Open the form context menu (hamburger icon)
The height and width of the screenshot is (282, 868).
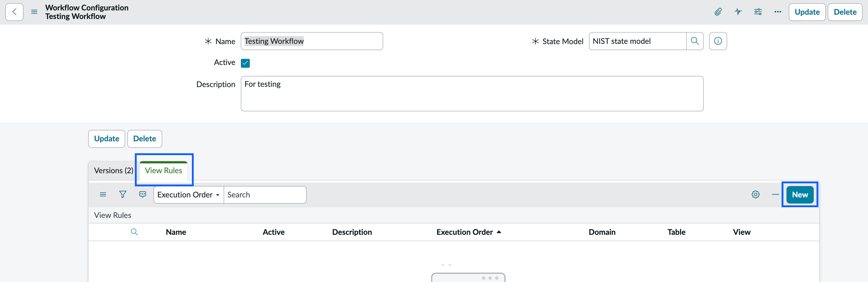click(34, 12)
